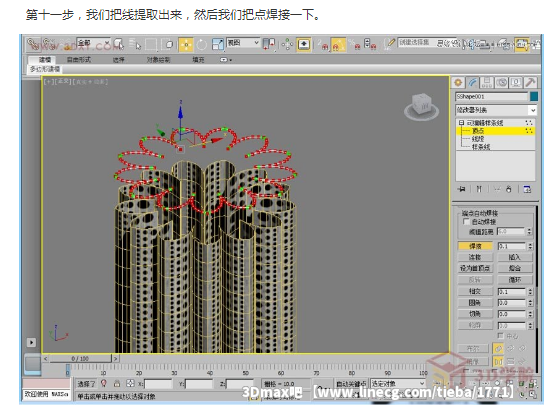This screenshot has width=554, height=411.
Task: Click the 循环 cycle button
Action: [x=515, y=280]
